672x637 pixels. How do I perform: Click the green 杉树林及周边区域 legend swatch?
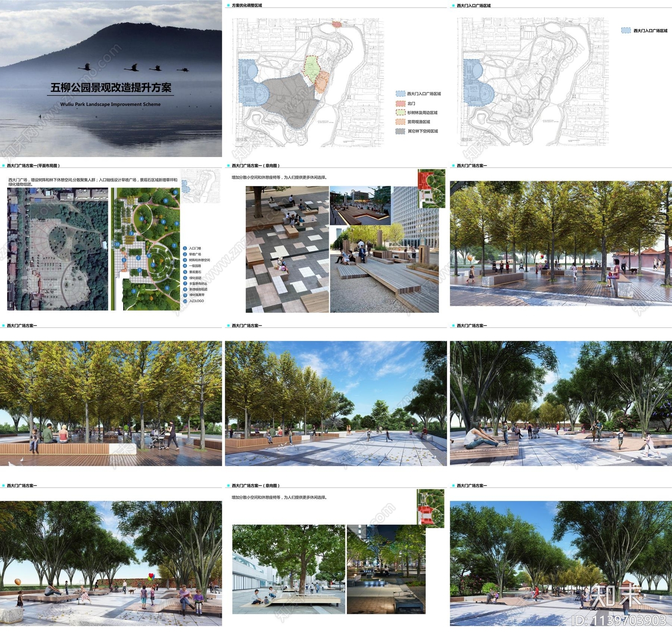(x=400, y=113)
